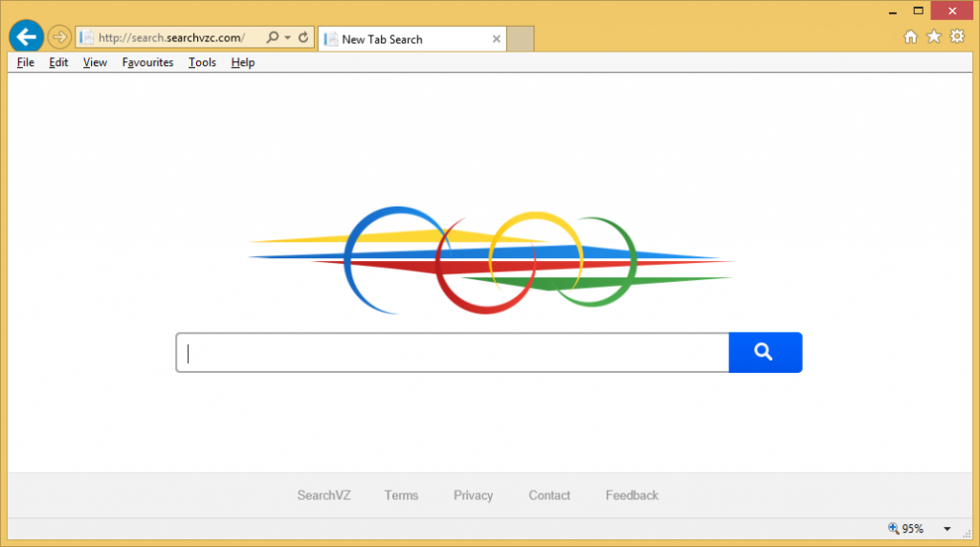Click inside the main search text box
Viewport: 980px width, 547px height.
pyautogui.click(x=452, y=353)
